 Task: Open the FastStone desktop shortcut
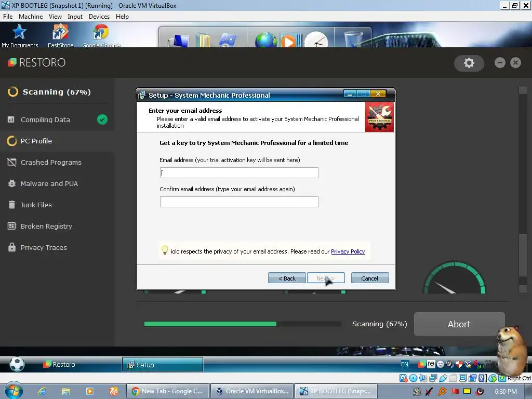click(60, 32)
